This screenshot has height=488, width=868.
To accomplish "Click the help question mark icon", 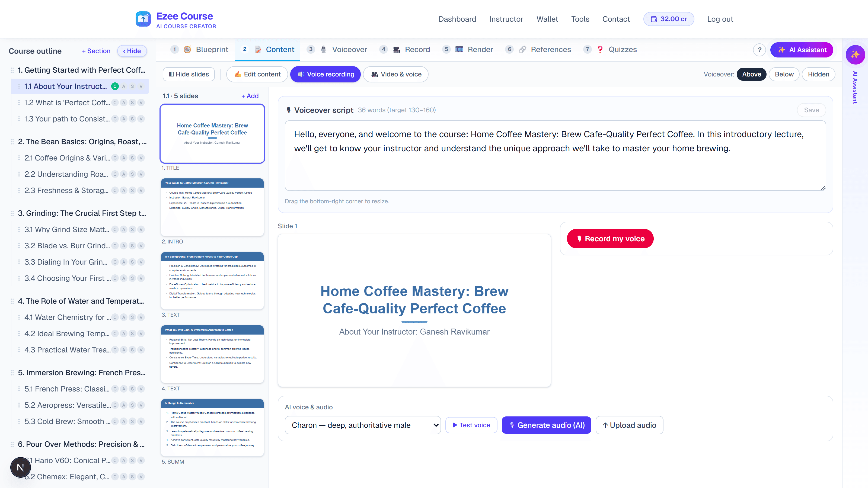I will (759, 50).
